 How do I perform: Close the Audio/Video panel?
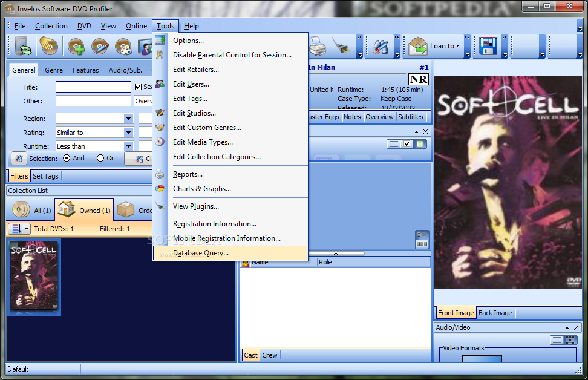click(x=576, y=327)
